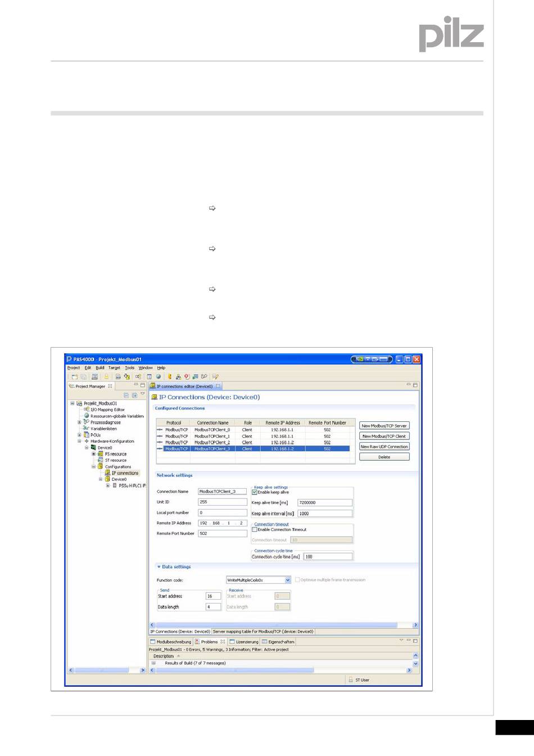
Task: Maximize the IP connections editor pane
Action: click(415, 385)
